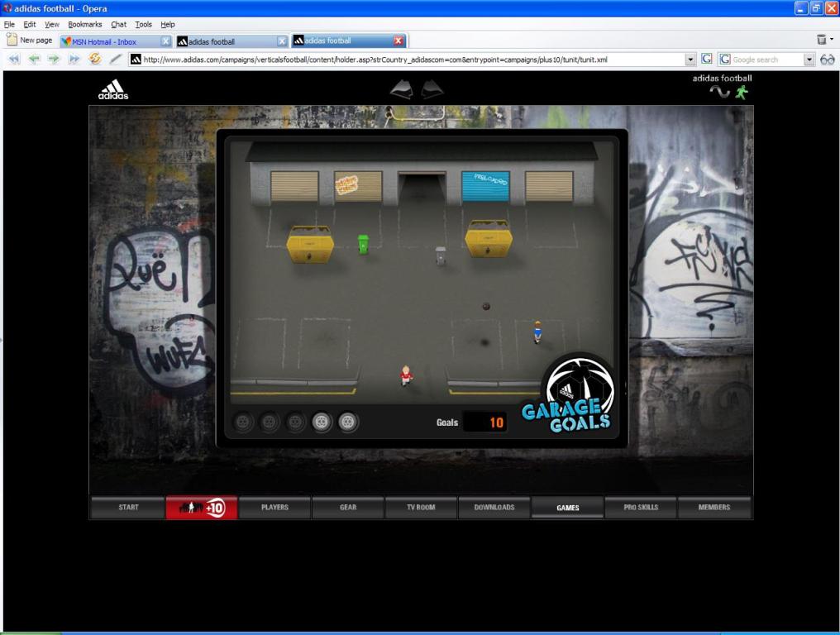Click the Goals score value 10
The image size is (840, 635).
(x=496, y=423)
